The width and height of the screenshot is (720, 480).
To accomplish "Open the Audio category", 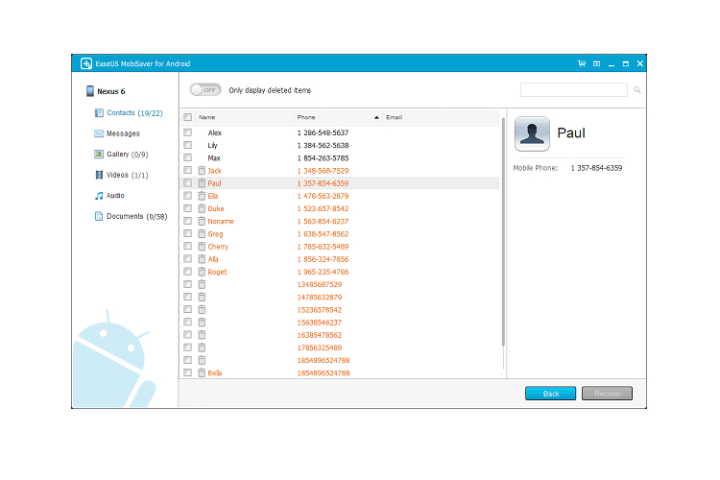I will click(115, 196).
